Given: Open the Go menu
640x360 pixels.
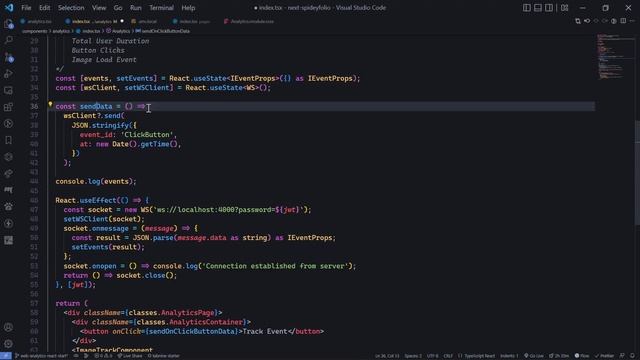Looking at the screenshot, I should click(118, 8).
